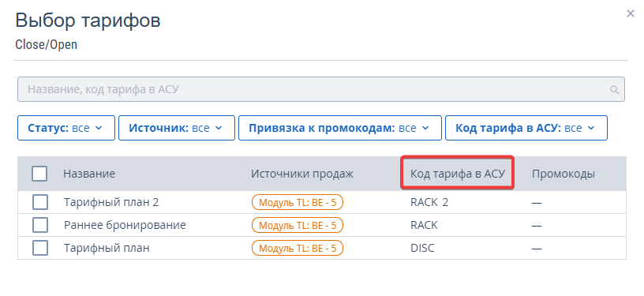The height and width of the screenshot is (296, 644).
Task: Click the Название column header
Action: pyautogui.click(x=89, y=174)
